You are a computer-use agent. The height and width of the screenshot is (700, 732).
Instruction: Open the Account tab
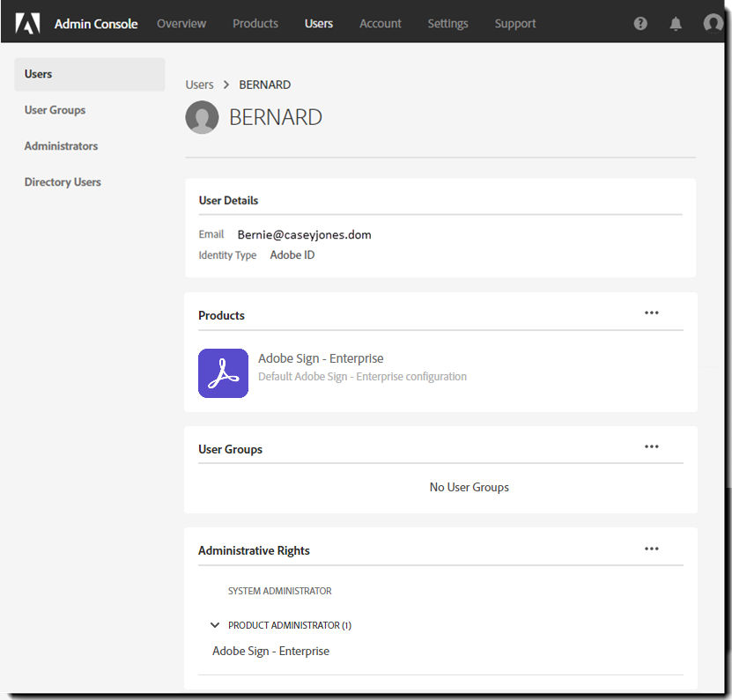point(380,23)
